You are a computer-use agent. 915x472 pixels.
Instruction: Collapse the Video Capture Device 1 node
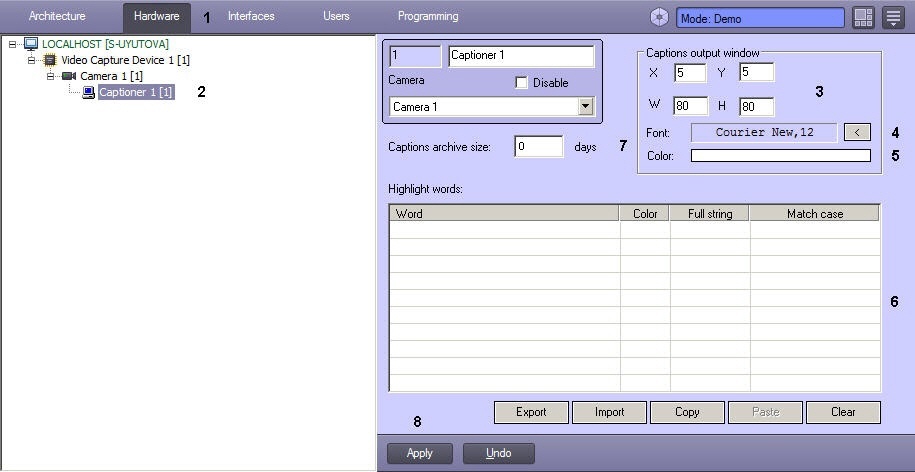pyautogui.click(x=32, y=60)
